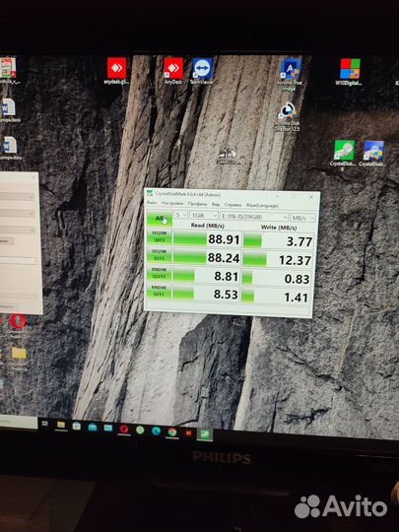The width and height of the screenshot is (399, 532).
Task: Open Opera from the taskbar
Action: [x=124, y=429]
